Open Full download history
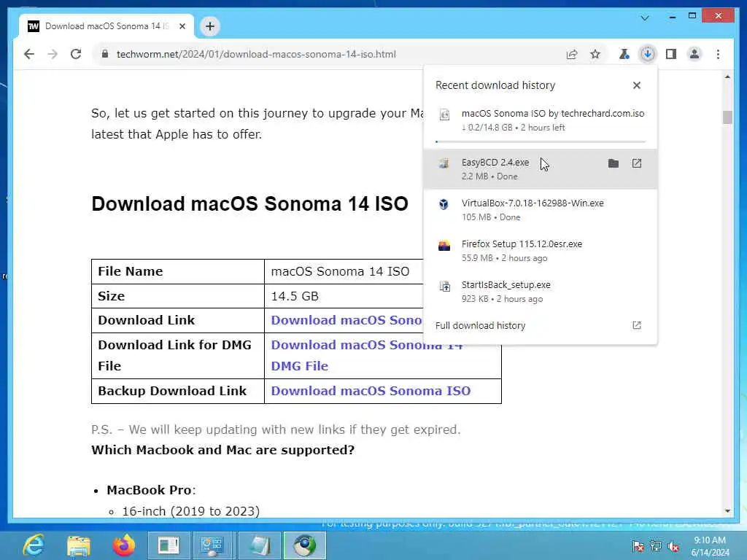Screen dimensions: 747x560 tap(541, 326)
